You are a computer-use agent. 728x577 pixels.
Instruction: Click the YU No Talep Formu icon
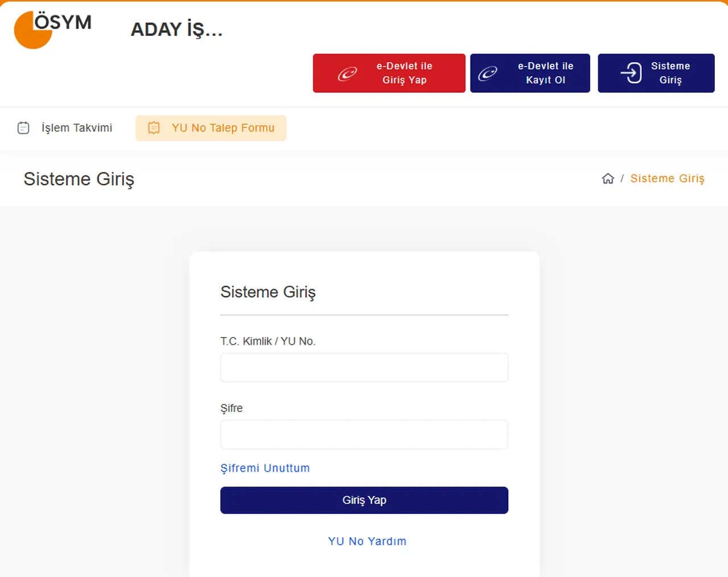pyautogui.click(x=154, y=128)
